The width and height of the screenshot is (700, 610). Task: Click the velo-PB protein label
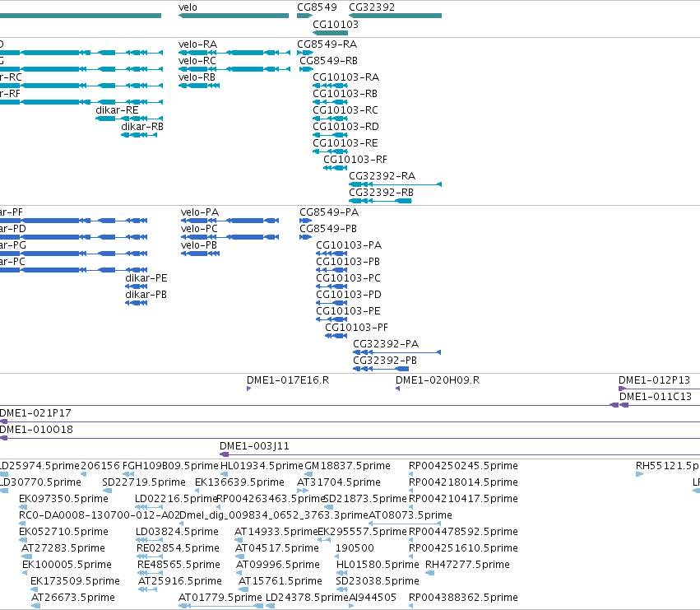(199, 245)
